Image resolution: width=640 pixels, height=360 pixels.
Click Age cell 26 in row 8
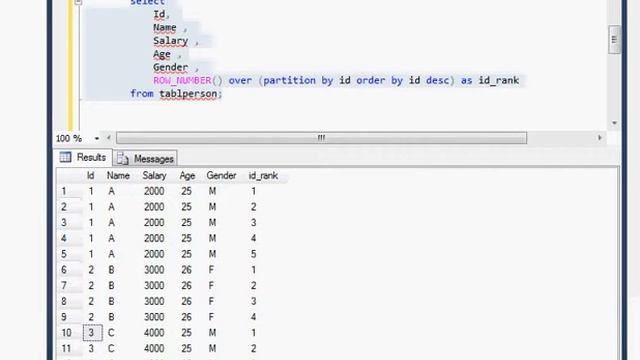[187, 302]
